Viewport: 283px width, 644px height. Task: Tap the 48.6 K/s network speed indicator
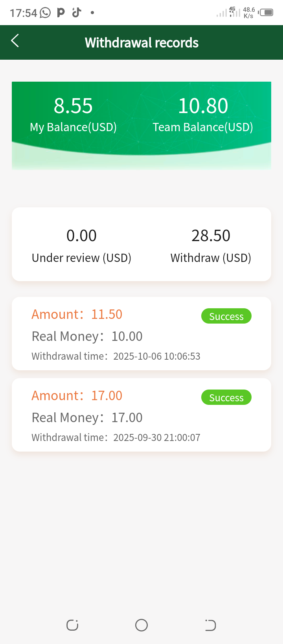[249, 13]
